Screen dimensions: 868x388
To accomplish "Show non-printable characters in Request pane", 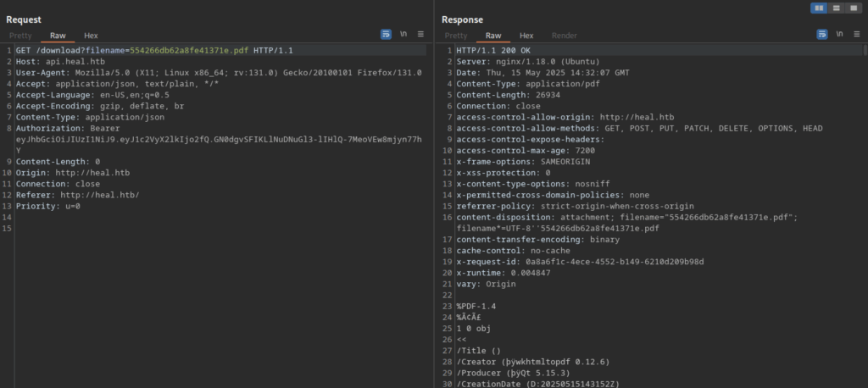I will (x=403, y=35).
